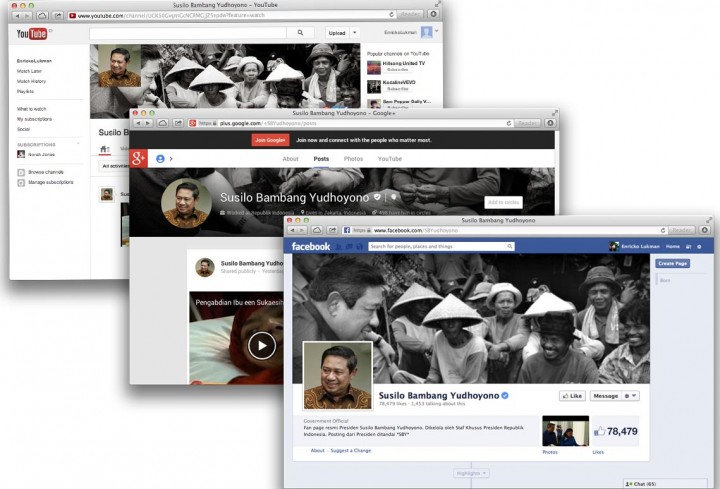Image resolution: width=720 pixels, height=489 pixels.
Task: Click the facebook logo
Action: point(311,247)
